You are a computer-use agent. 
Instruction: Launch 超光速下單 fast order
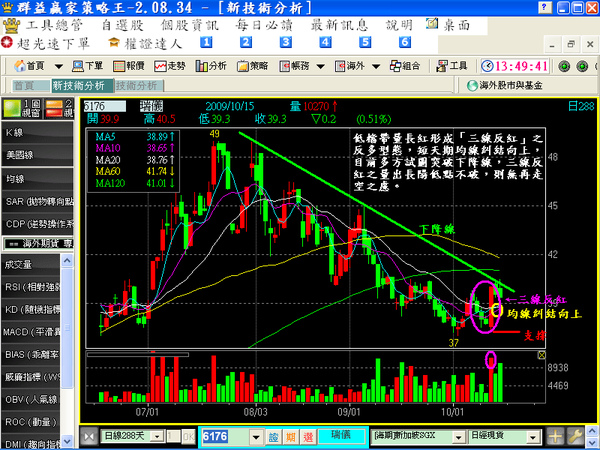pos(45,44)
